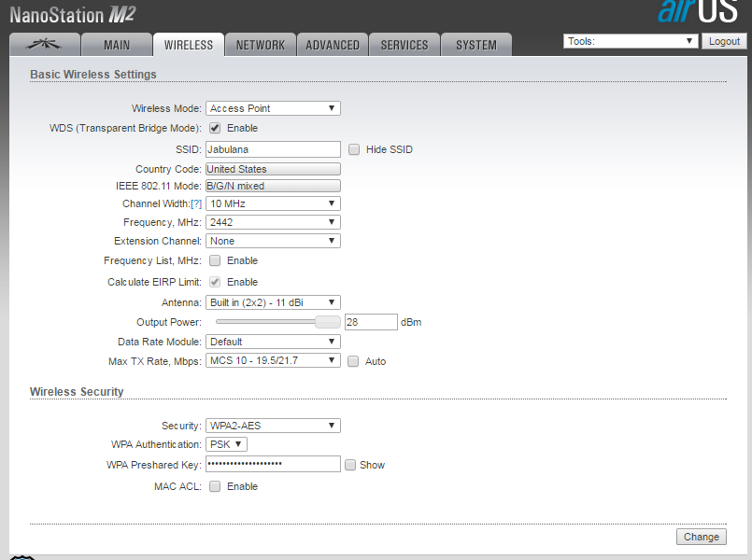This screenshot has width=752, height=560.
Task: Select the WIRELESS tab
Action: (x=189, y=45)
